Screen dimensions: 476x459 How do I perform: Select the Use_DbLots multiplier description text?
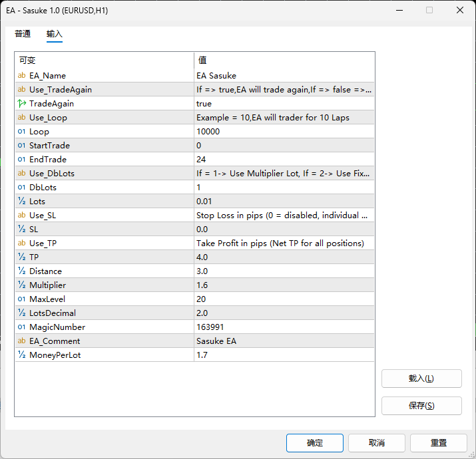(283, 174)
